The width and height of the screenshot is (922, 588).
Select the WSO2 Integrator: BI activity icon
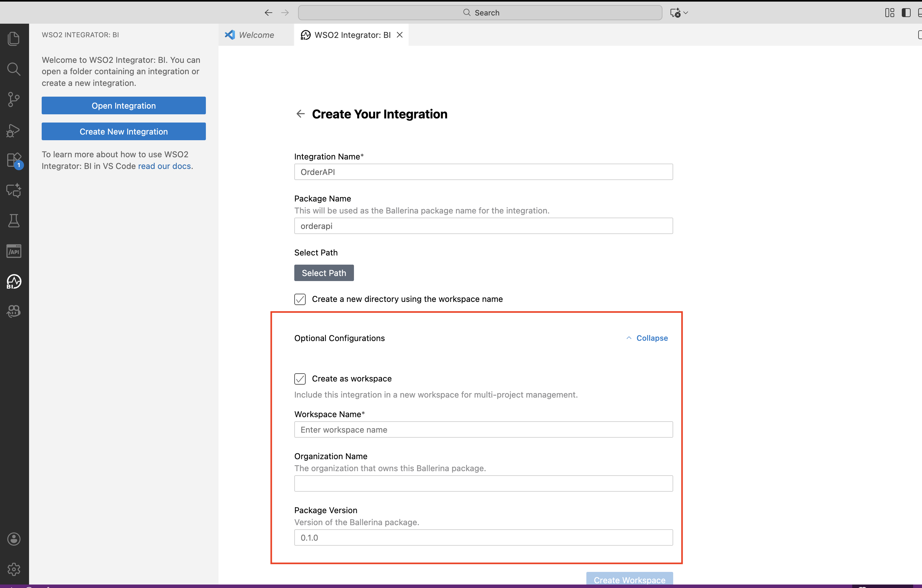point(14,282)
